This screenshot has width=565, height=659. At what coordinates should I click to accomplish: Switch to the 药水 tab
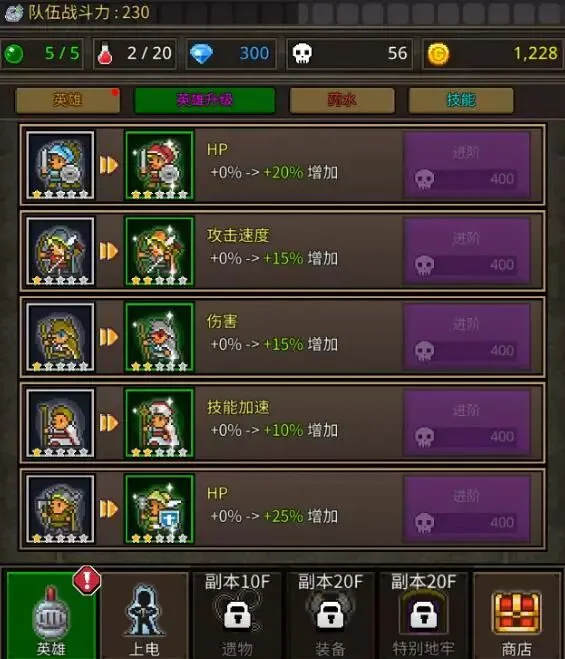pyautogui.click(x=342, y=100)
